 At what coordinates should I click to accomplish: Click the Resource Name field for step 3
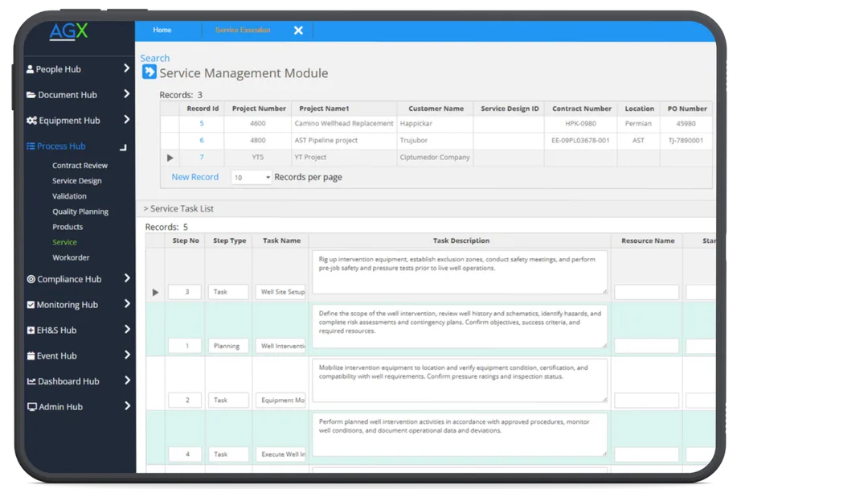tap(646, 292)
